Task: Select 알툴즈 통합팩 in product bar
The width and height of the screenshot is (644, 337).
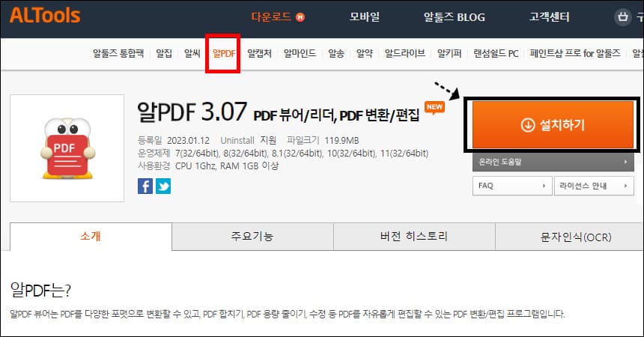Action: pyautogui.click(x=118, y=53)
